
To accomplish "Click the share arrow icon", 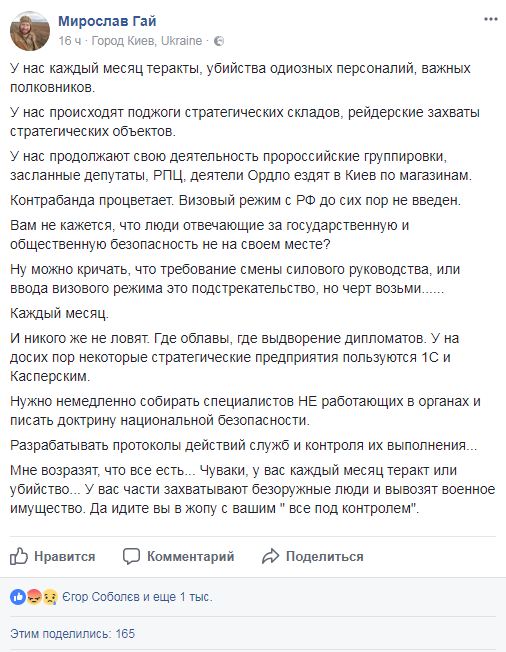I will [270, 556].
